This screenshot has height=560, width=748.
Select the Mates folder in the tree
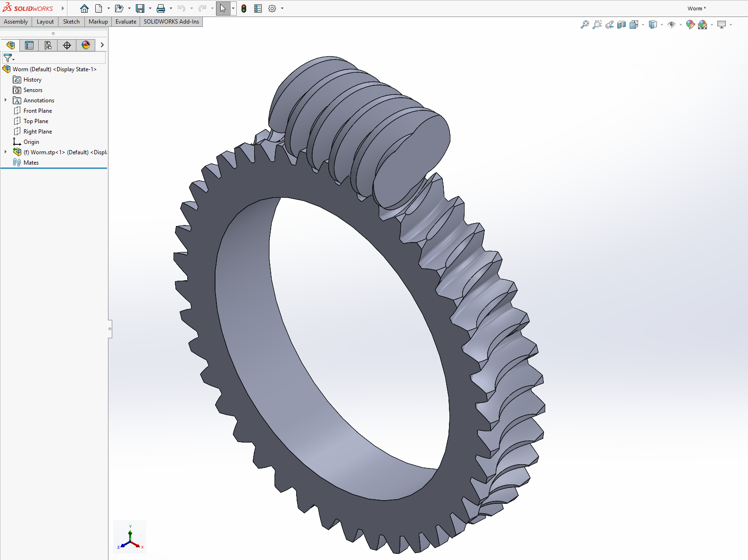coord(31,163)
